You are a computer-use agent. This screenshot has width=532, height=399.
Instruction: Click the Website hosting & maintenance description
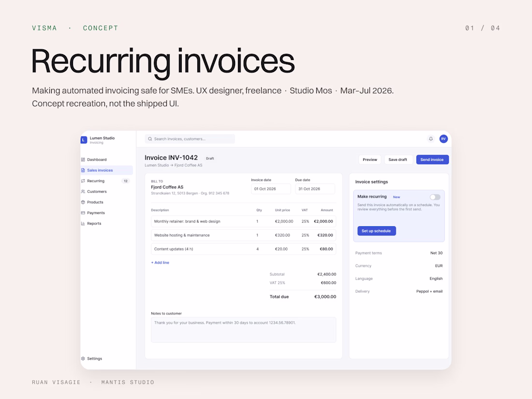click(x=182, y=235)
